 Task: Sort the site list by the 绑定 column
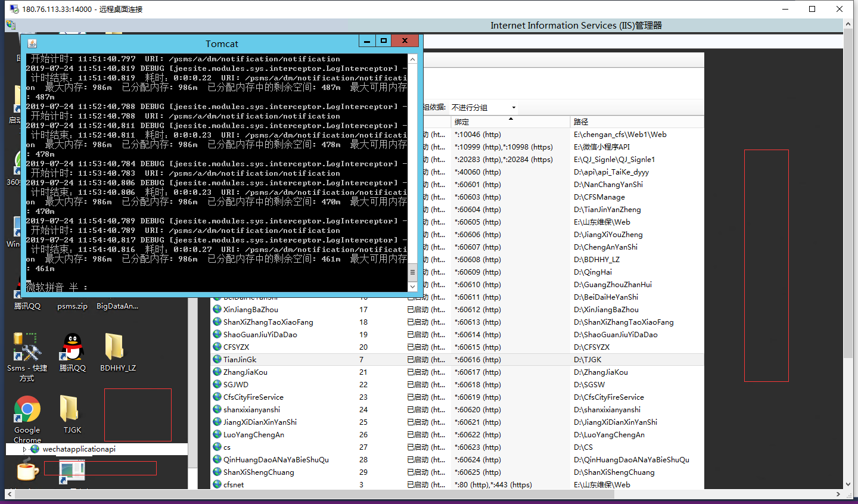(510, 122)
